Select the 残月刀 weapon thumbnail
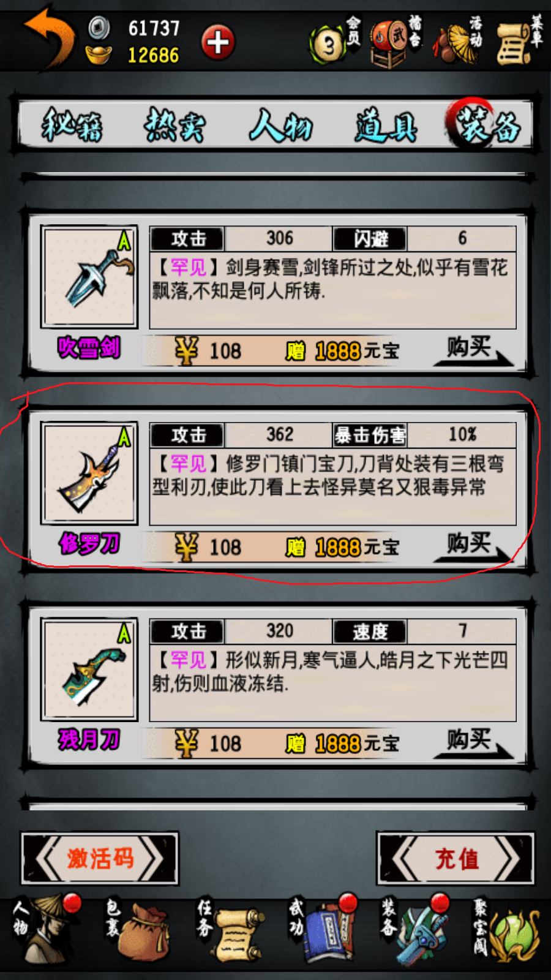 point(89,669)
